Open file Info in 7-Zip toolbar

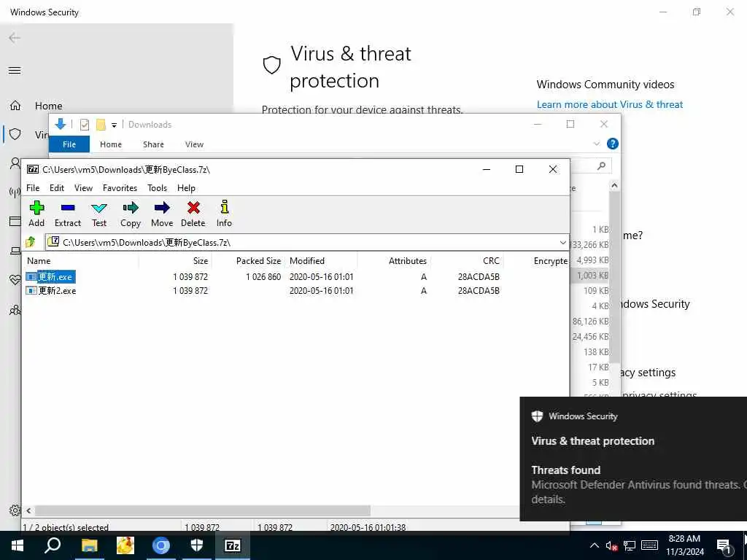(x=224, y=214)
